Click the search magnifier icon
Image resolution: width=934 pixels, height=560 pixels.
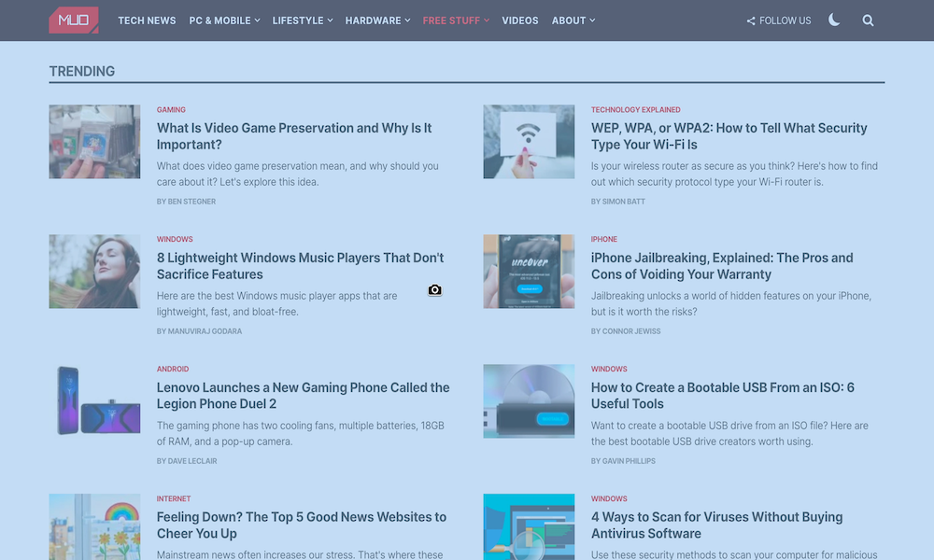(868, 20)
